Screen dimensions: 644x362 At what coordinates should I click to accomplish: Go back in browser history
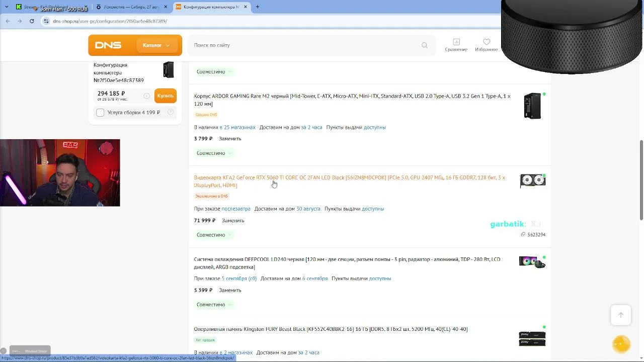(x=8, y=21)
